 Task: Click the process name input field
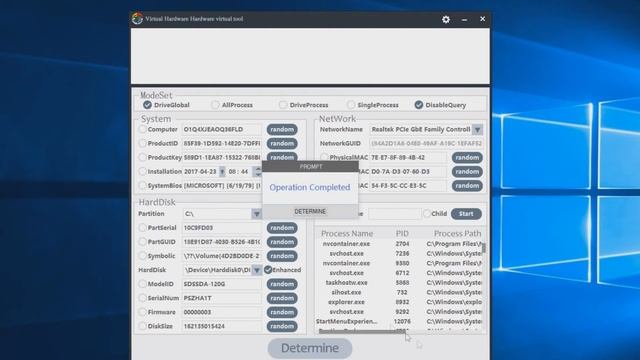(x=394, y=213)
